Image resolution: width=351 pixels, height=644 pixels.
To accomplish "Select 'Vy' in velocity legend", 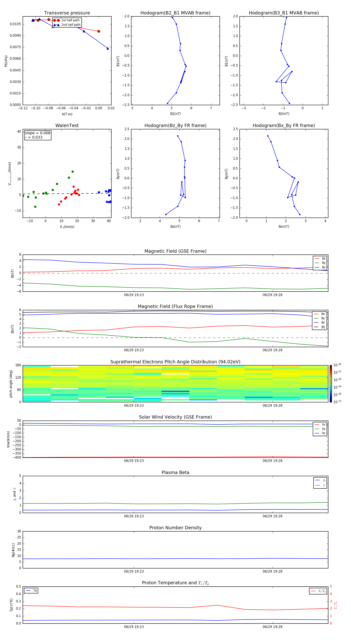I will pyautogui.click(x=320, y=429).
